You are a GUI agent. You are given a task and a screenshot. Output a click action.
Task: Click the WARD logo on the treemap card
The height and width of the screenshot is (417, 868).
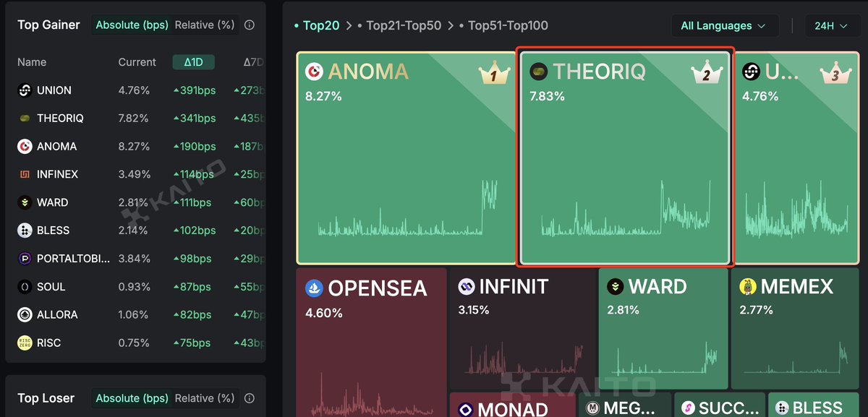(x=616, y=287)
